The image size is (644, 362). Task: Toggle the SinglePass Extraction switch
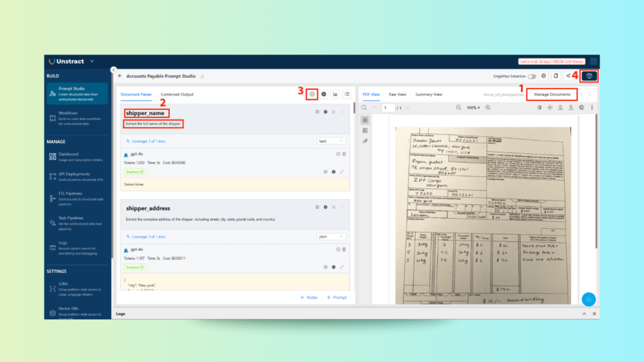click(532, 76)
